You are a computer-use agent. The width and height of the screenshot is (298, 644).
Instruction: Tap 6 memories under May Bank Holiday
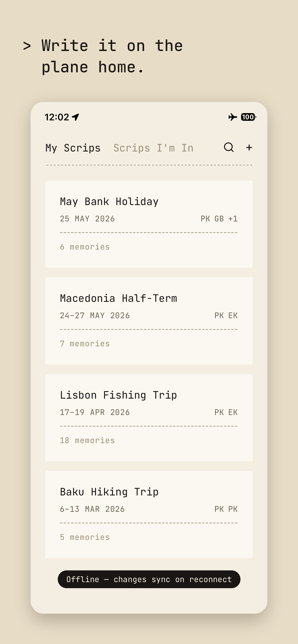coord(85,247)
